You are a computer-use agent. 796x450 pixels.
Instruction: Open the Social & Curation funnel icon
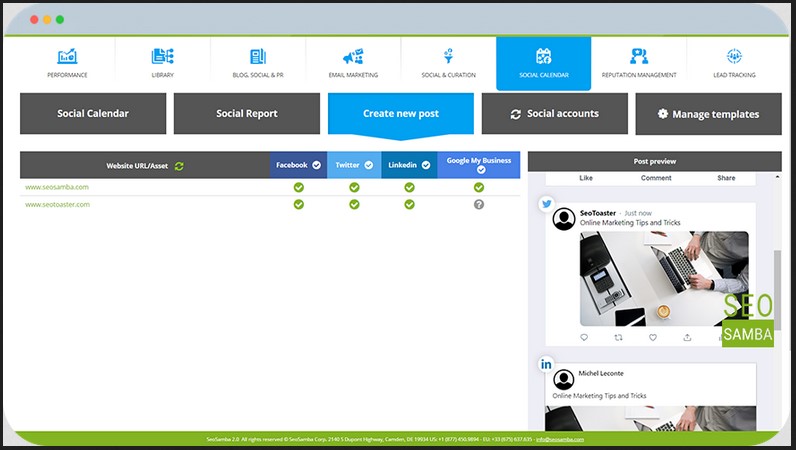448,56
